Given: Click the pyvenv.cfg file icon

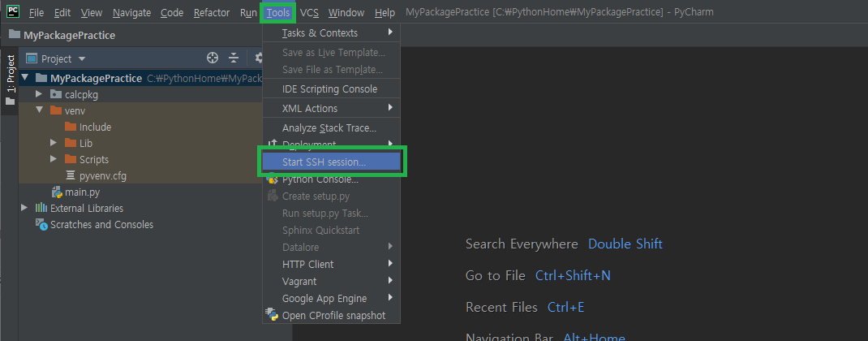Looking at the screenshot, I should (x=71, y=175).
